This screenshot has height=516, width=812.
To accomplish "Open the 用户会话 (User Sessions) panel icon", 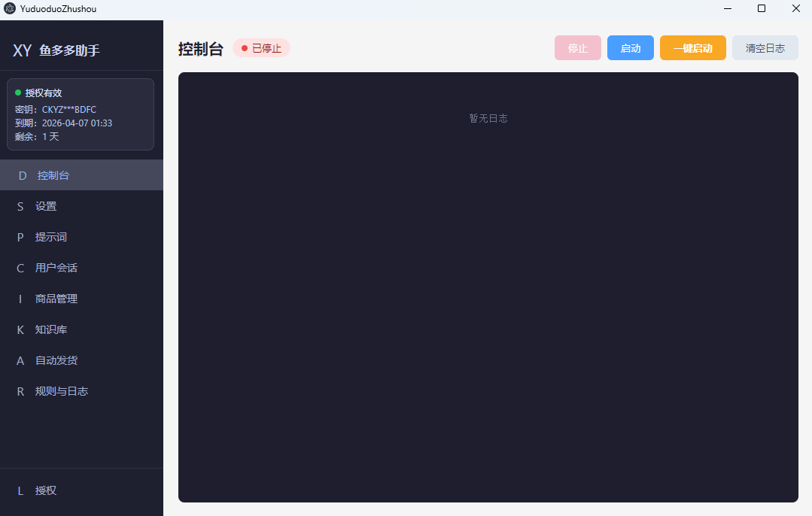I will pos(20,267).
